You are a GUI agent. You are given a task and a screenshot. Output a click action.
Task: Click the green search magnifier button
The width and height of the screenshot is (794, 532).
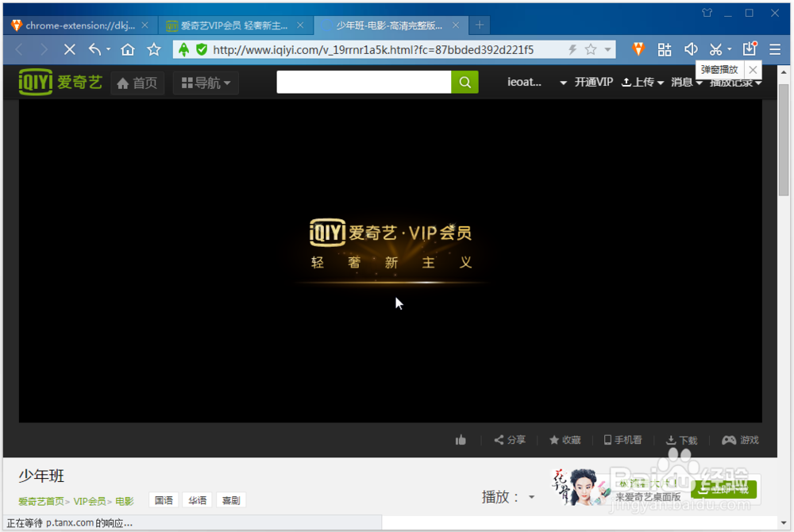pyautogui.click(x=464, y=82)
